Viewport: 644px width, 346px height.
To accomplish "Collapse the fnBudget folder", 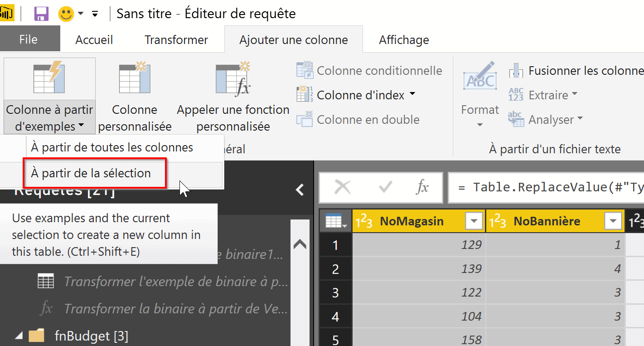I will (x=19, y=336).
